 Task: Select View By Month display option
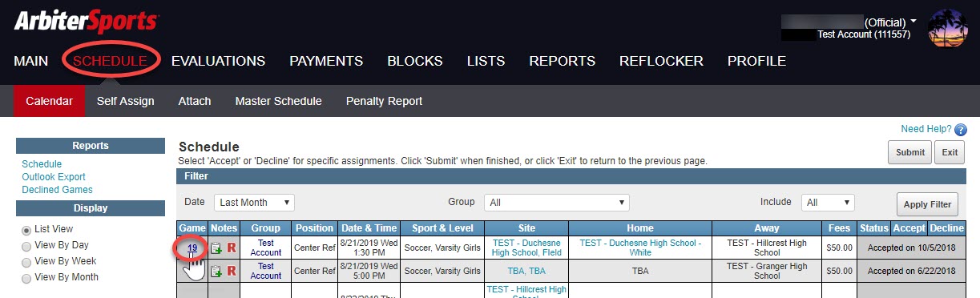point(27,278)
